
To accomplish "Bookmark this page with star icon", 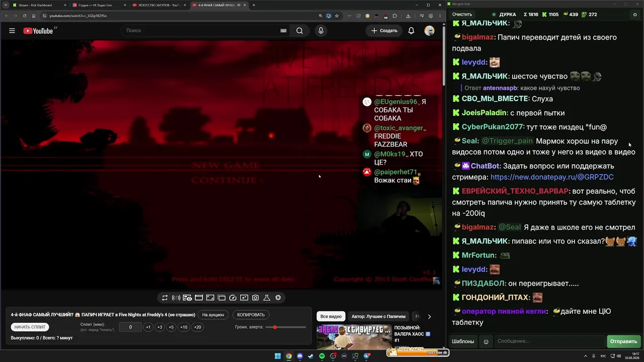I will [337, 16].
